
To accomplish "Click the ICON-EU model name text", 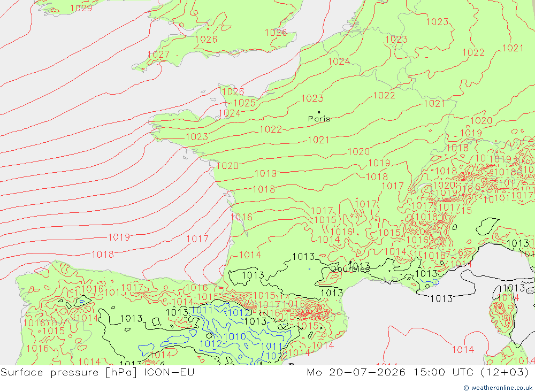I will 169,372.
